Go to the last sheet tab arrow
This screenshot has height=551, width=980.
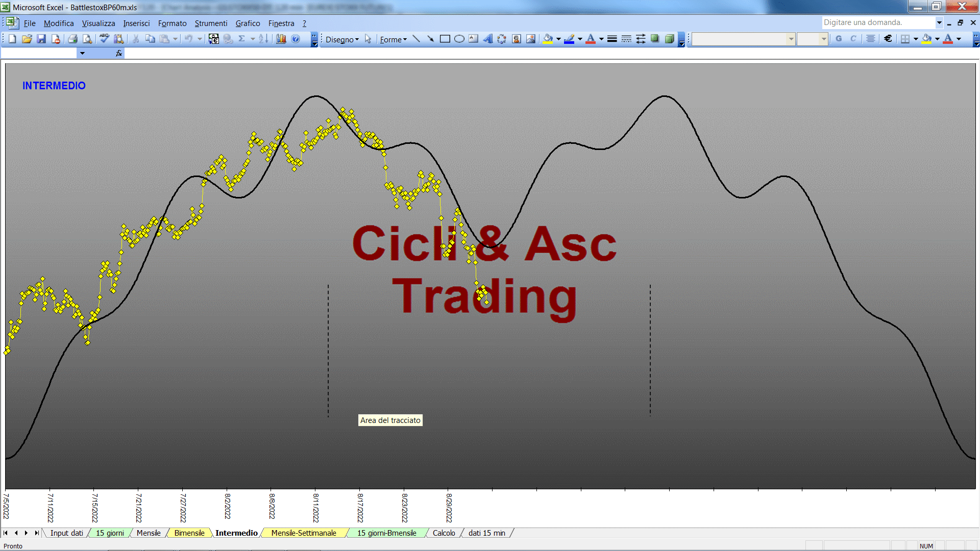point(36,533)
